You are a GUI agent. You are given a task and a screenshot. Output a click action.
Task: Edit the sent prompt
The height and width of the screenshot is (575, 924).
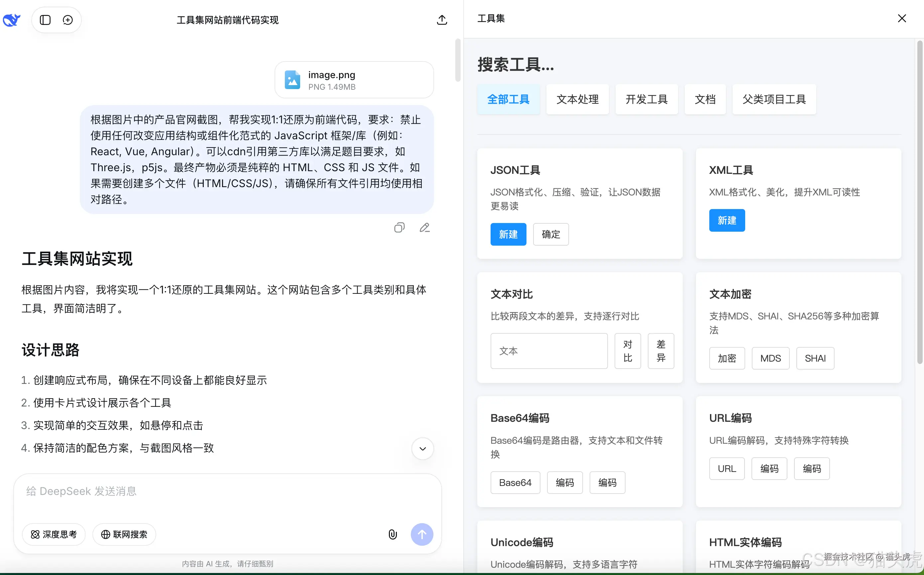tap(424, 227)
